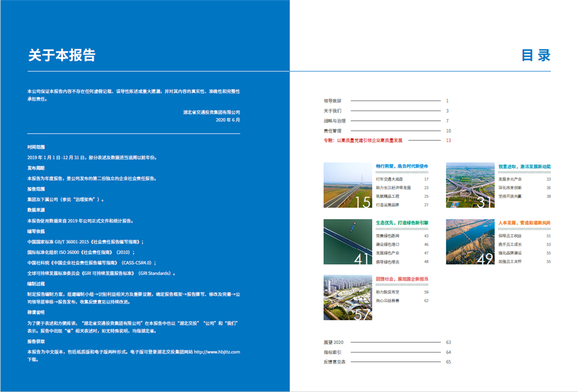Open the 深化改革创新 subsection entry
This screenshot has width=578, height=392.
coord(509,188)
